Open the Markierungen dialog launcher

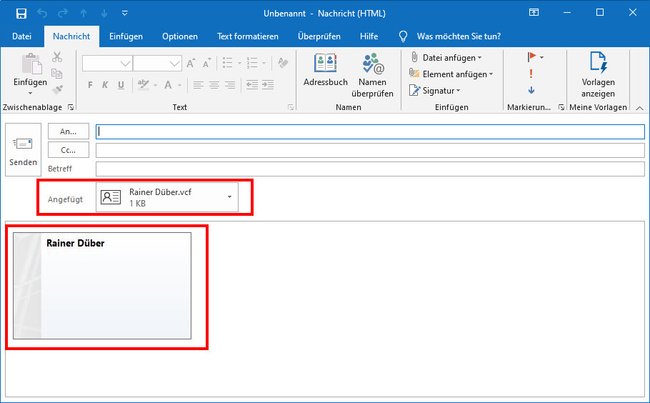point(561,107)
